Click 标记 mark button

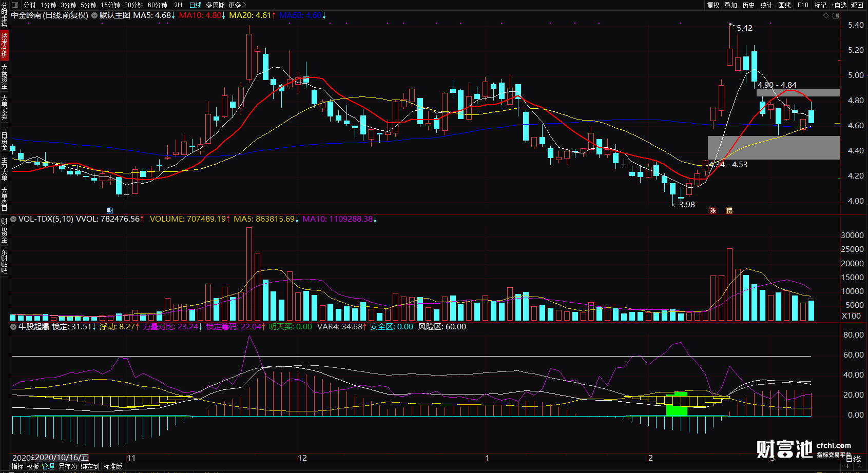pos(820,5)
